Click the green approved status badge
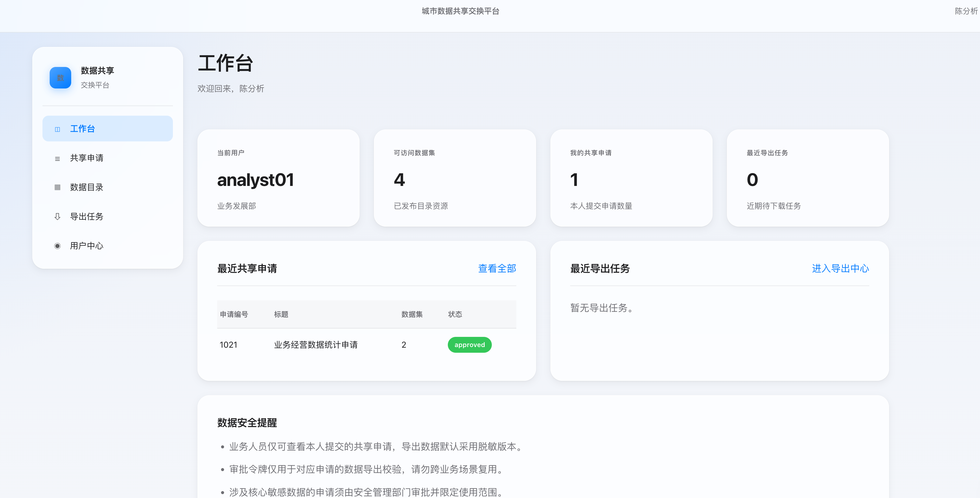980x498 pixels. coord(469,345)
